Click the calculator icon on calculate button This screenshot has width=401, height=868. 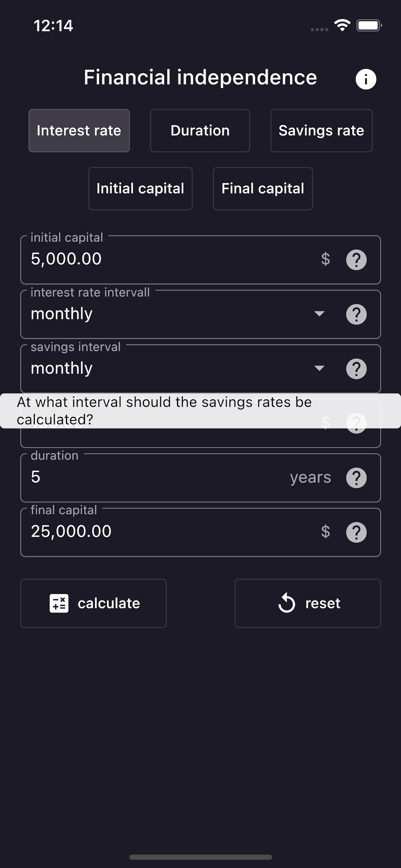59,603
